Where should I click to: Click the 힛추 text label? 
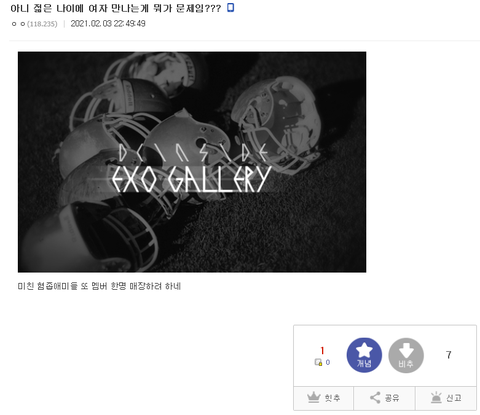coord(332,398)
